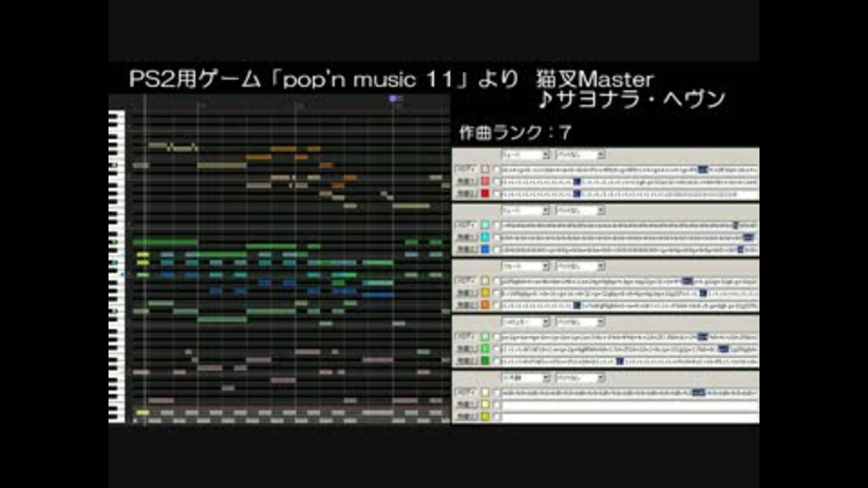The width and height of the screenshot is (868, 488).
Task: Open the second track's second dropdown
Action: (x=580, y=211)
